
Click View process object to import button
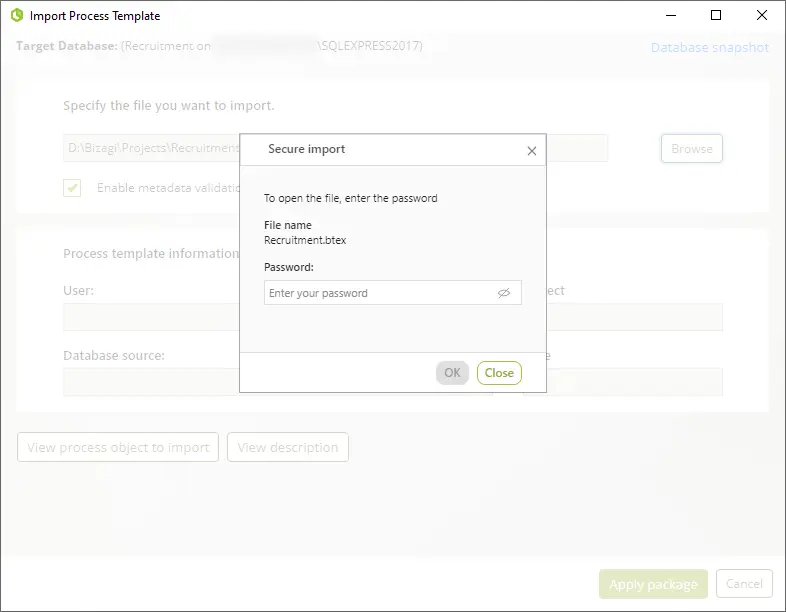[118, 447]
